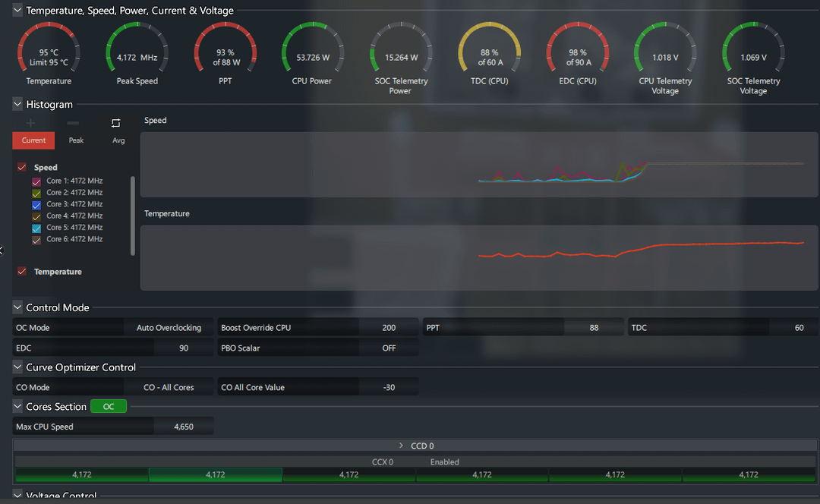
Task: Expand the CCD 0 chevron
Action: (401, 446)
